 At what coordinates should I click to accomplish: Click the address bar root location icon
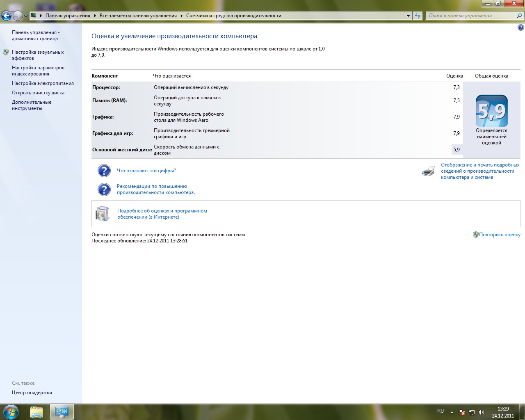[34, 16]
